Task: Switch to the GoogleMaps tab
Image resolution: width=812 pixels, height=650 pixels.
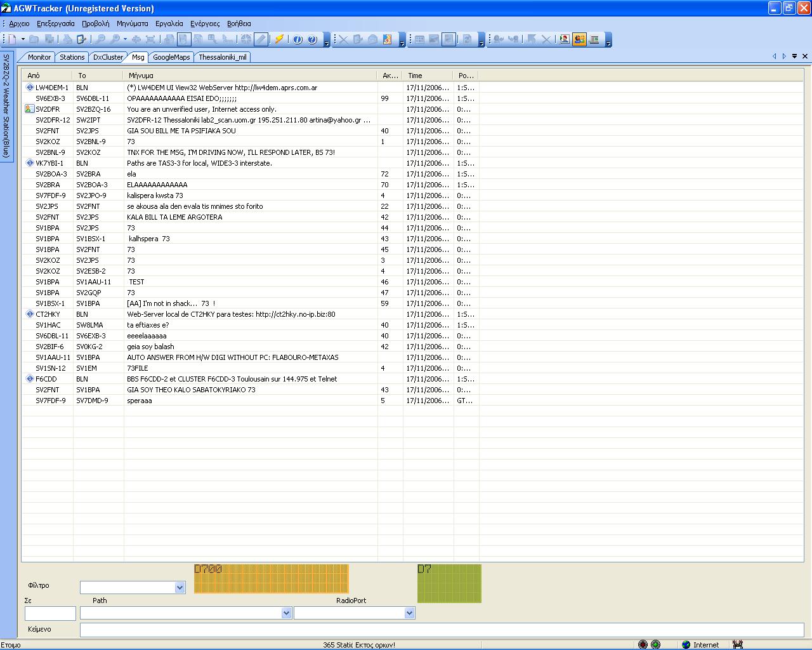Action: 171,57
